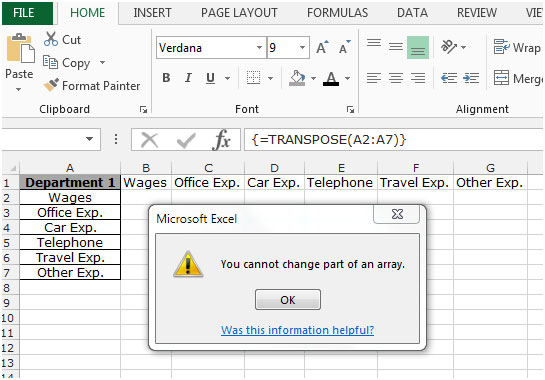Toggle Bold formatting
The height and width of the screenshot is (380, 545).
click(x=166, y=78)
